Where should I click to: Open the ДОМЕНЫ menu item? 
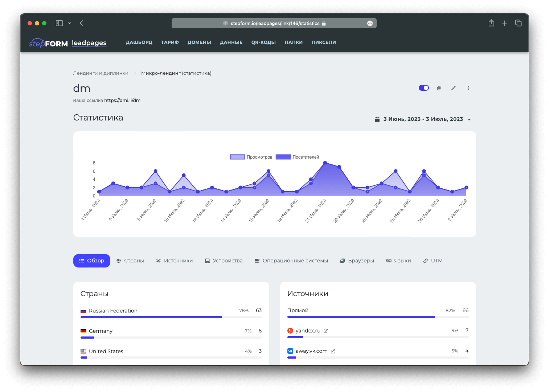(x=199, y=42)
